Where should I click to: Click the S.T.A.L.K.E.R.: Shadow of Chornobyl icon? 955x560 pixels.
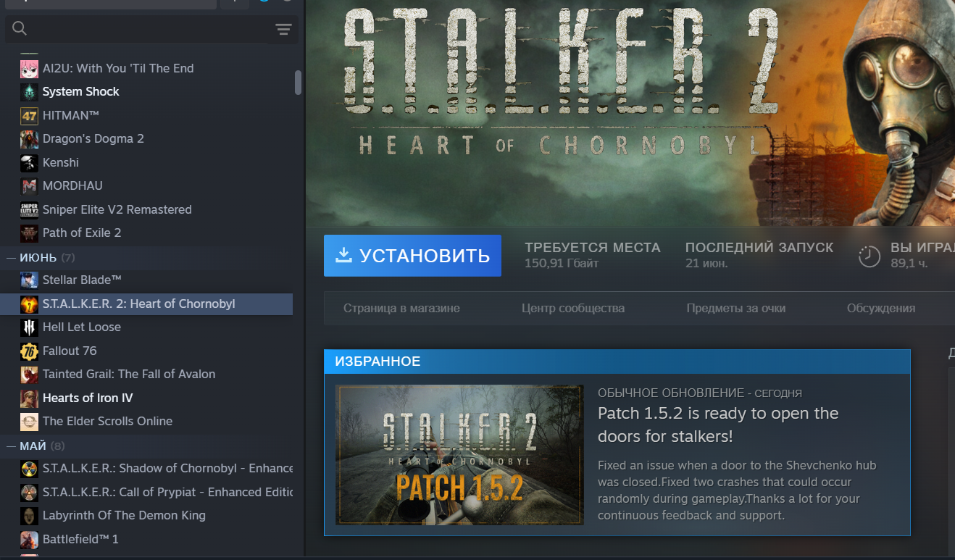[29, 468]
